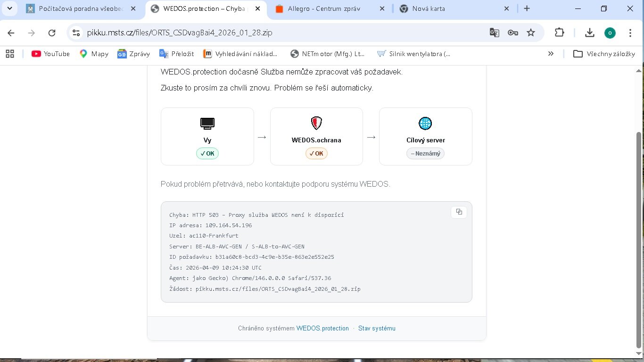The width and height of the screenshot is (644, 362).
Task: Copy error details with the copy icon
Action: (459, 212)
